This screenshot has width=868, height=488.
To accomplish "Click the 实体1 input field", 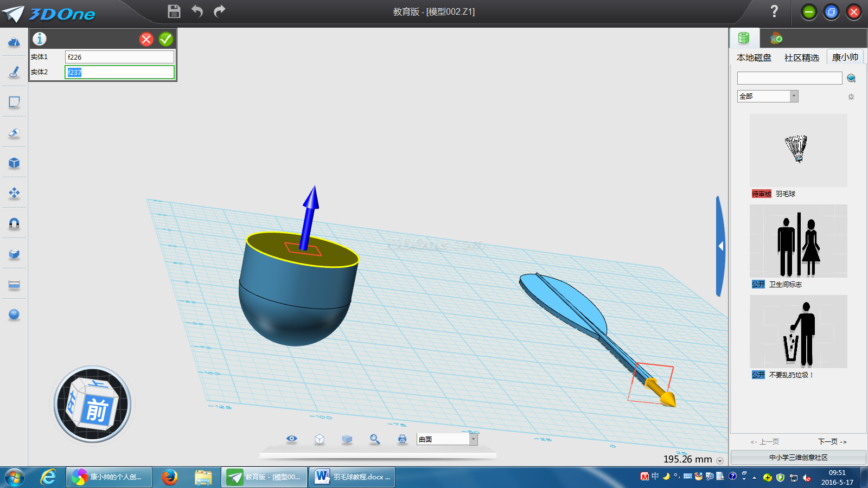I will click(x=119, y=57).
